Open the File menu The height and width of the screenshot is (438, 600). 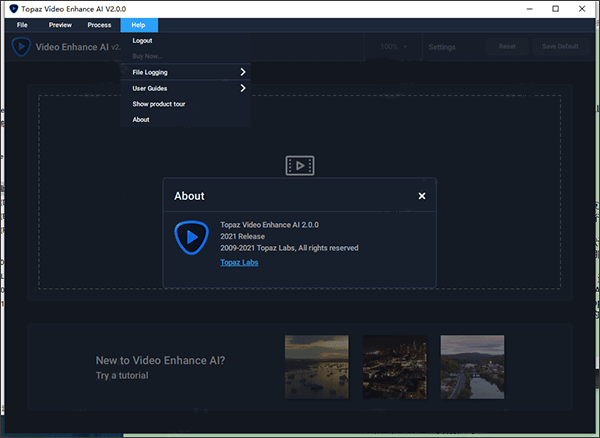click(x=22, y=25)
